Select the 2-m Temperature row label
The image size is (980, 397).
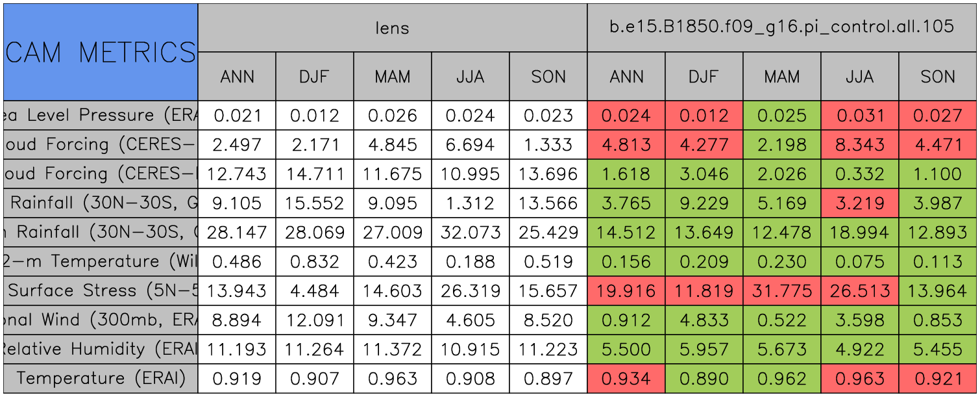[x=100, y=261]
